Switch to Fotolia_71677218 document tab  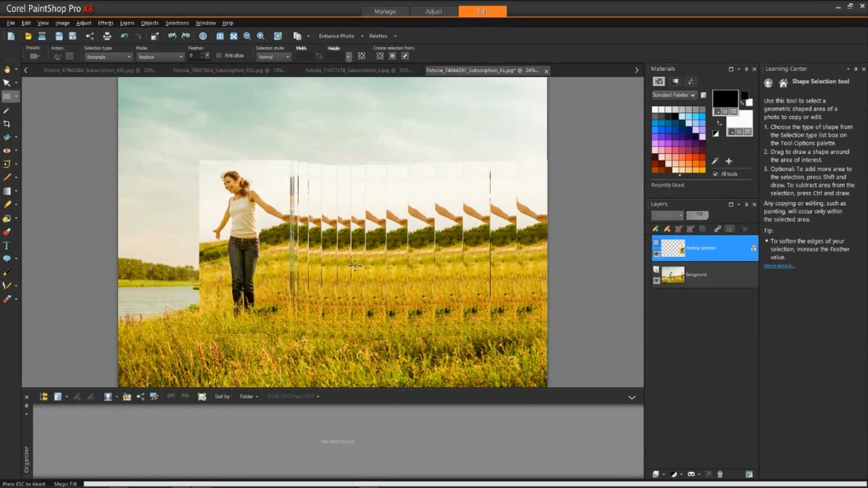tap(359, 70)
